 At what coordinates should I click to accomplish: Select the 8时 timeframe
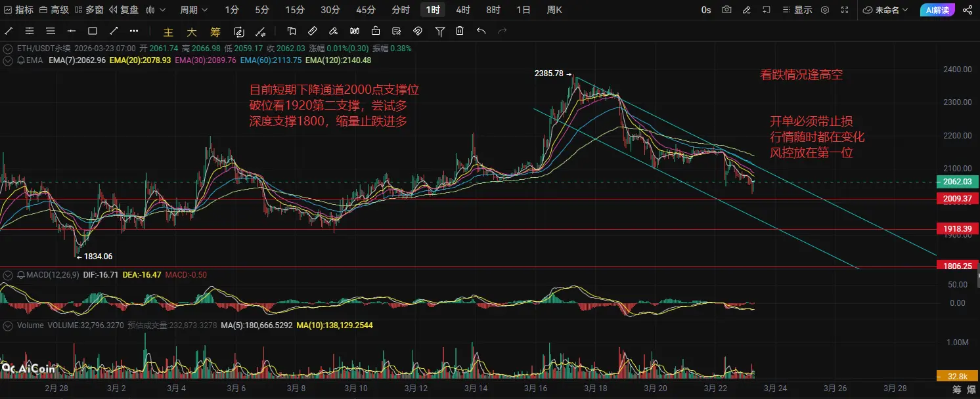pyautogui.click(x=493, y=10)
